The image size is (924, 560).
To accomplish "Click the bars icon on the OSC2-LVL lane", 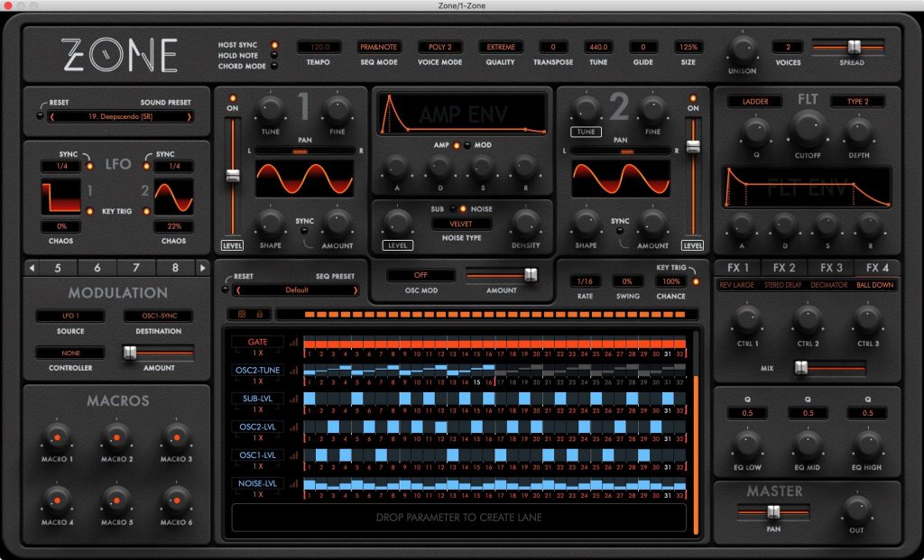I will click(293, 427).
